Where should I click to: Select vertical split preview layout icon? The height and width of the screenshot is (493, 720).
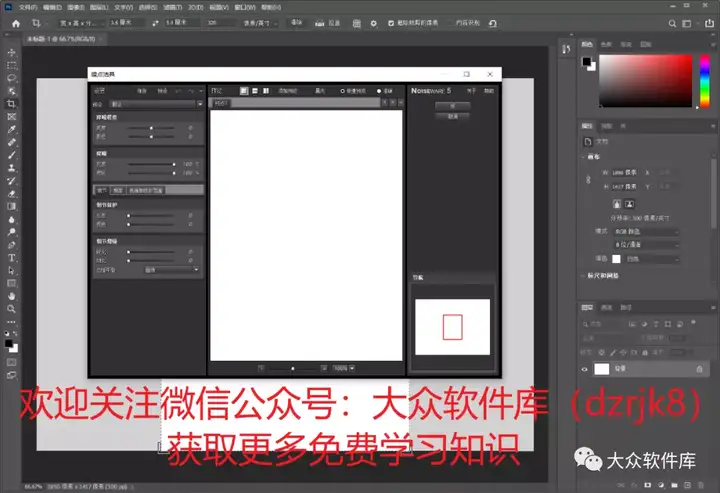click(x=265, y=91)
